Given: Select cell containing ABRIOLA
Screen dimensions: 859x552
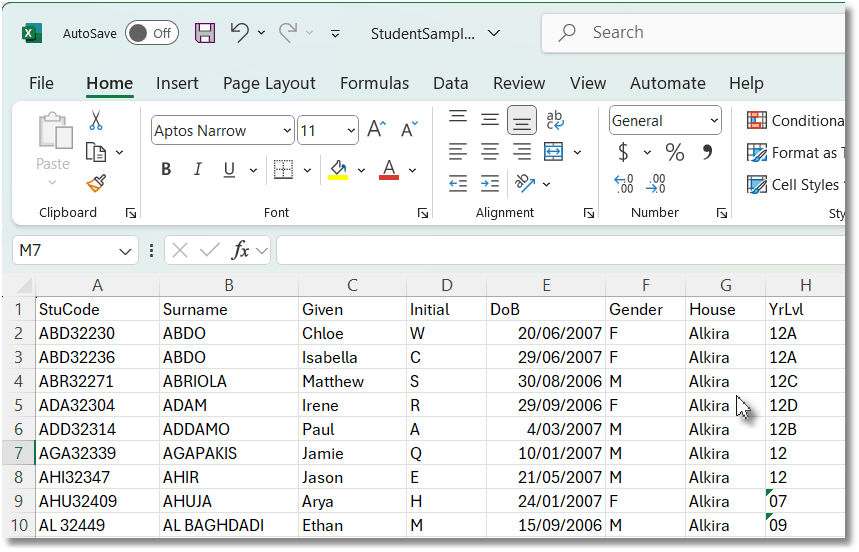Looking at the screenshot, I should (228, 381).
